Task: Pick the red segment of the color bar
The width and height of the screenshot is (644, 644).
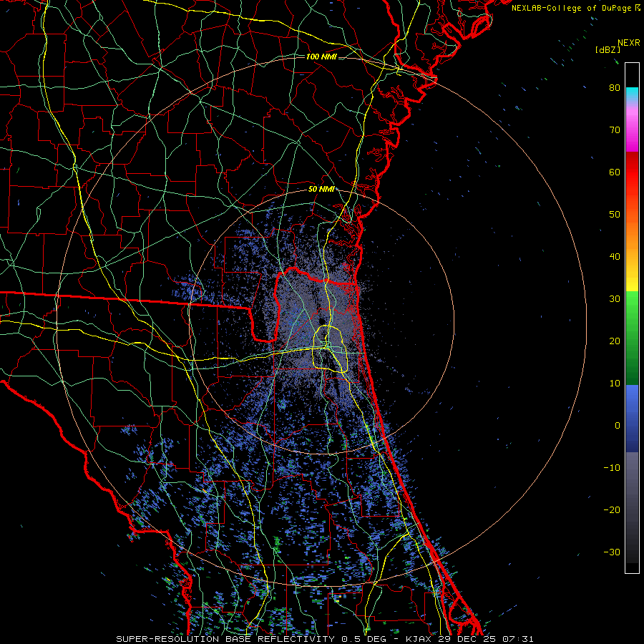Action: [x=632, y=172]
